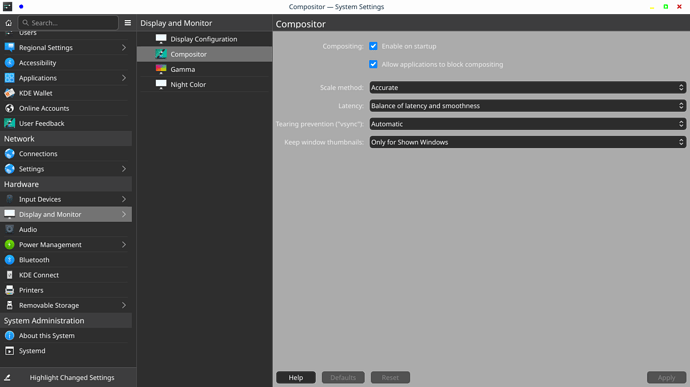This screenshot has width=690, height=387.
Task: Uncheck Enable on startup compositing
Action: coord(373,46)
